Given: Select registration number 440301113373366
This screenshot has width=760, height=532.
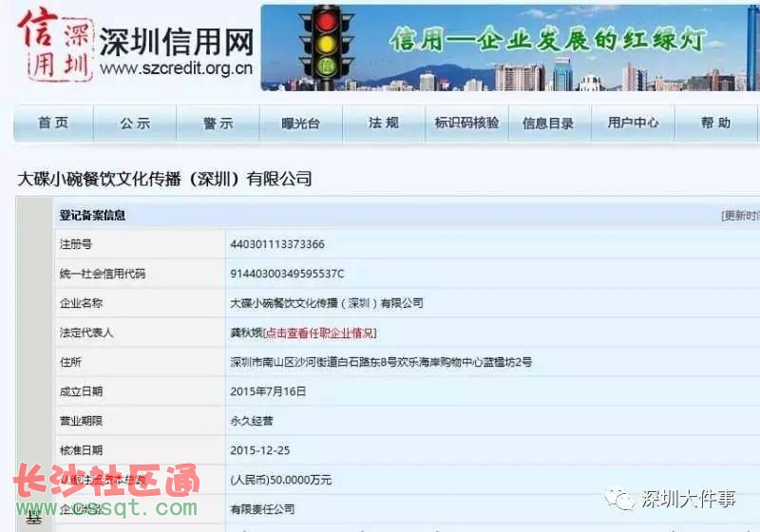Looking at the screenshot, I should (277, 244).
